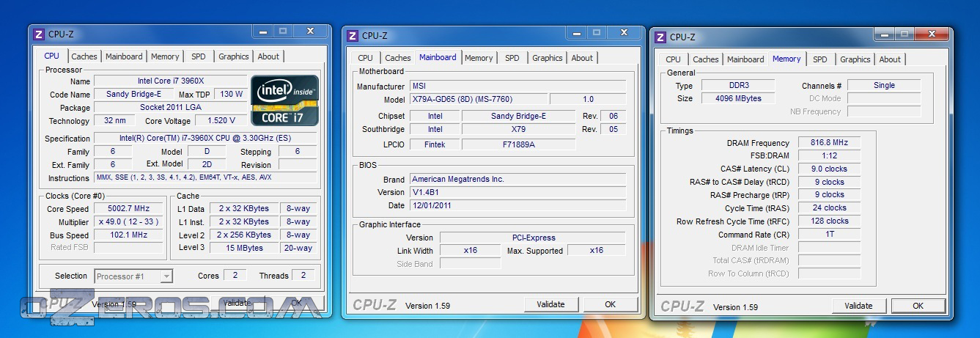Viewport: 980px width, 338px height.
Task: Click the Package value Socket 2011 LGA
Action: tap(170, 107)
